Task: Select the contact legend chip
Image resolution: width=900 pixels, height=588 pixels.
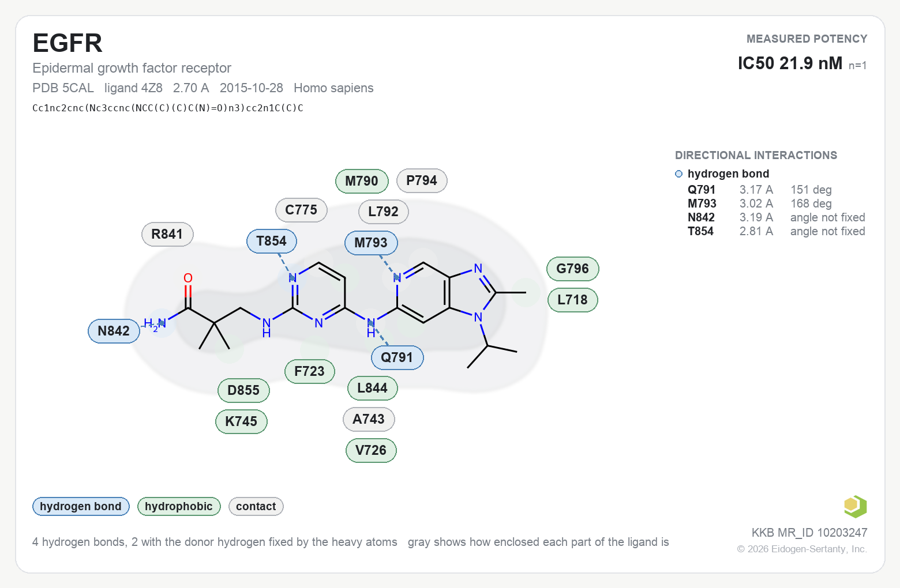Action: (x=256, y=507)
